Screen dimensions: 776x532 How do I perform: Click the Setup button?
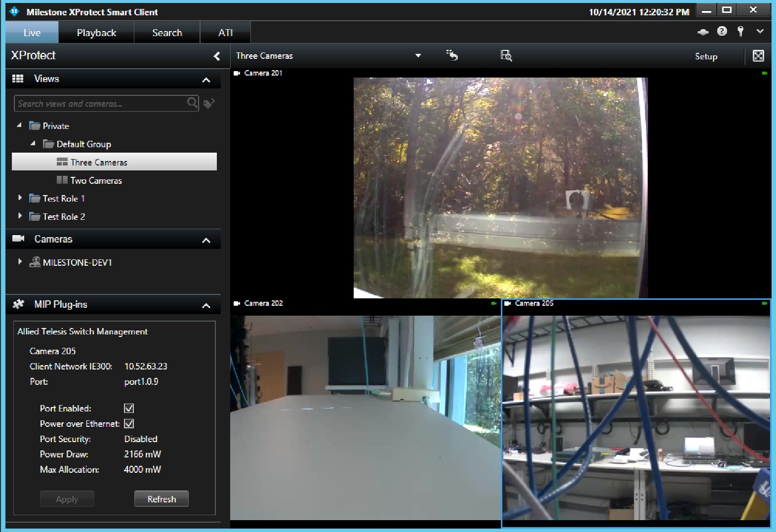706,56
